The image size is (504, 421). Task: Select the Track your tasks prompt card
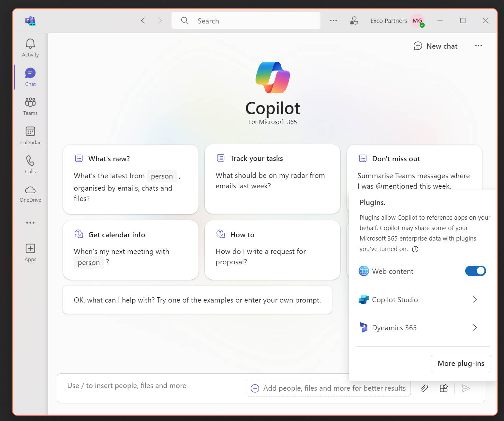coord(273,179)
